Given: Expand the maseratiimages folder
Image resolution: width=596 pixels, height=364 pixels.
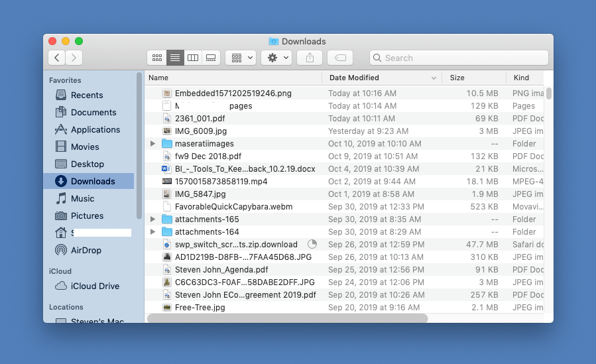Looking at the screenshot, I should click(x=152, y=144).
